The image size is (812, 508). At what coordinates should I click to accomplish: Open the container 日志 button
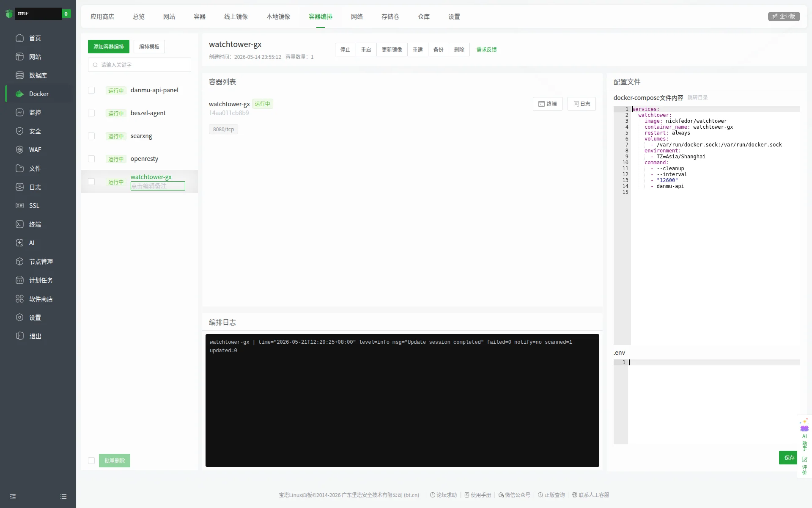582,104
